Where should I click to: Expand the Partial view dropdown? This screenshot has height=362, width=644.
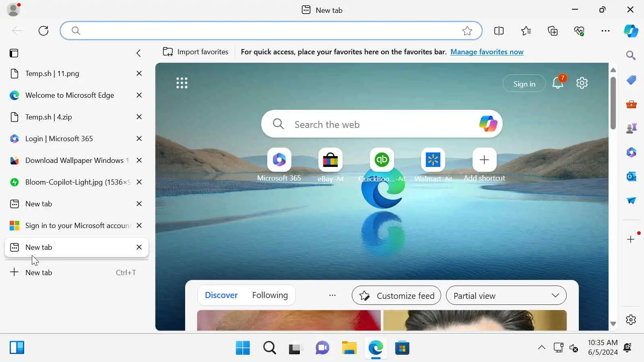point(506,296)
